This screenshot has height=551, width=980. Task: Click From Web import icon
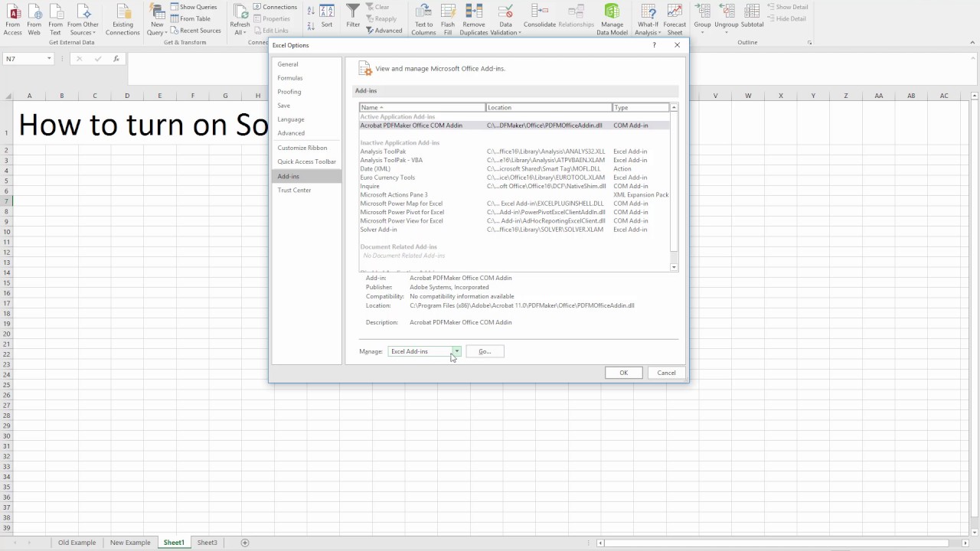34,19
